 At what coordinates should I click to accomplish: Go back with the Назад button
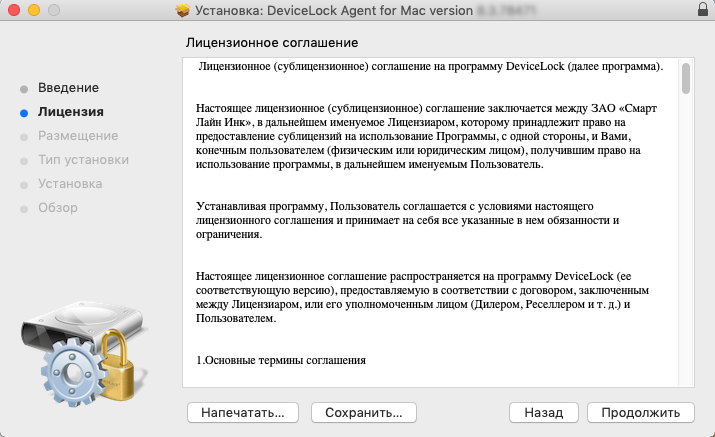[x=543, y=412]
